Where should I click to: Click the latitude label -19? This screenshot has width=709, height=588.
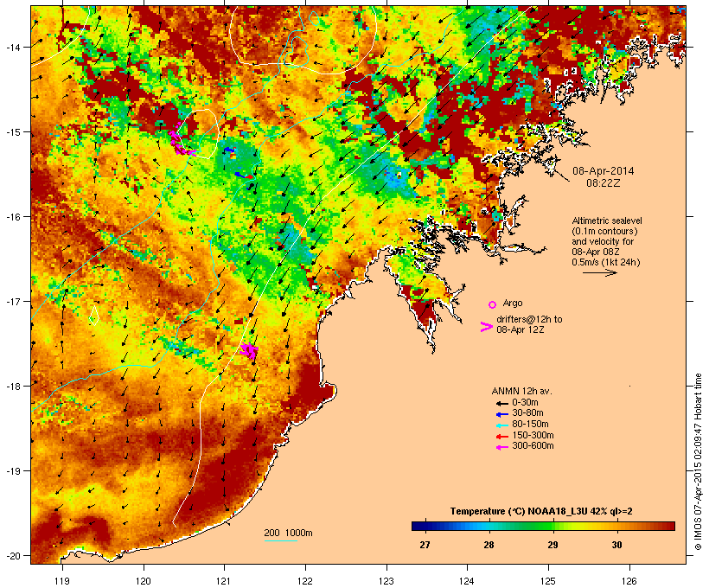point(14,471)
